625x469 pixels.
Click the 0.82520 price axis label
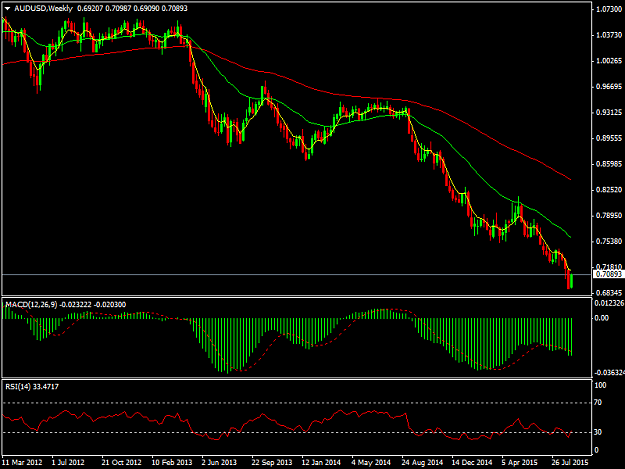pyautogui.click(x=609, y=190)
